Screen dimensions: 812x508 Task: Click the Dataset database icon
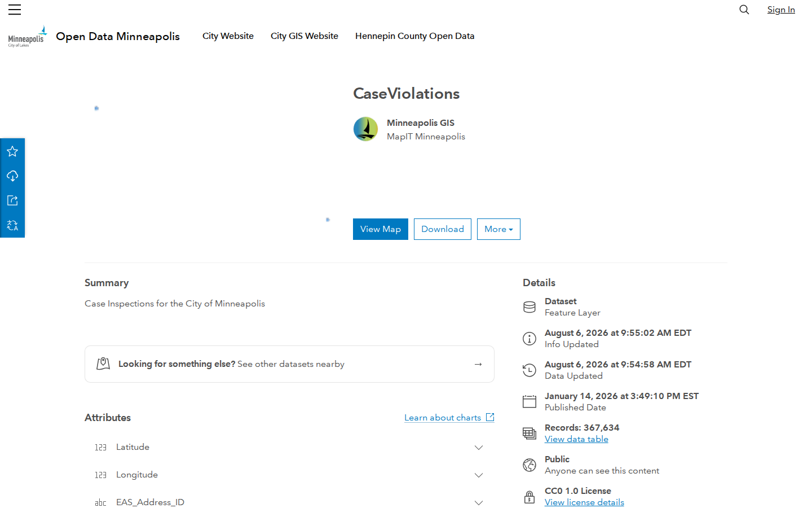point(529,307)
